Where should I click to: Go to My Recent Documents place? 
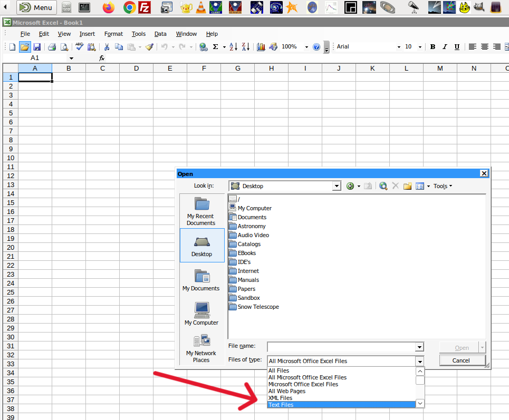[201, 211]
